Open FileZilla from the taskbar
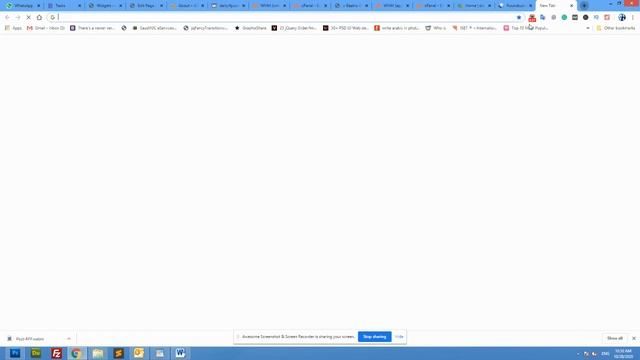640x360 pixels. pos(57,353)
